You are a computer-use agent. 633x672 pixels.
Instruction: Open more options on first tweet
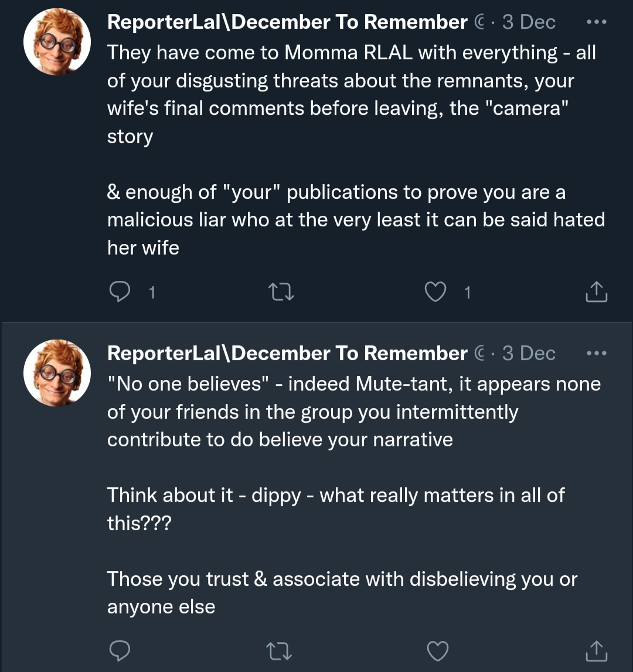(596, 22)
